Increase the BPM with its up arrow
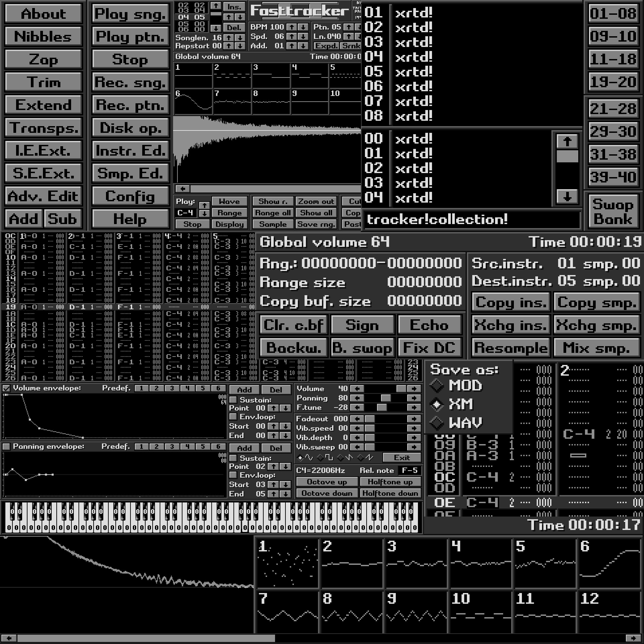The width and height of the screenshot is (644, 644). pyautogui.click(x=292, y=27)
